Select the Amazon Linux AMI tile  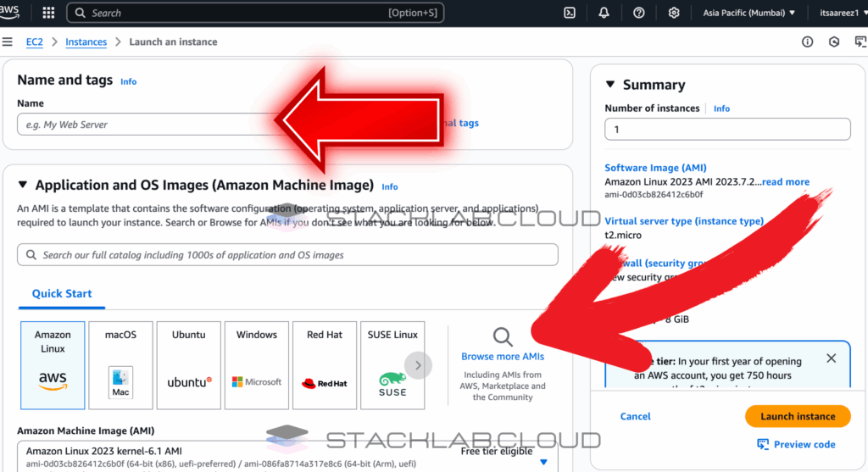(53, 365)
